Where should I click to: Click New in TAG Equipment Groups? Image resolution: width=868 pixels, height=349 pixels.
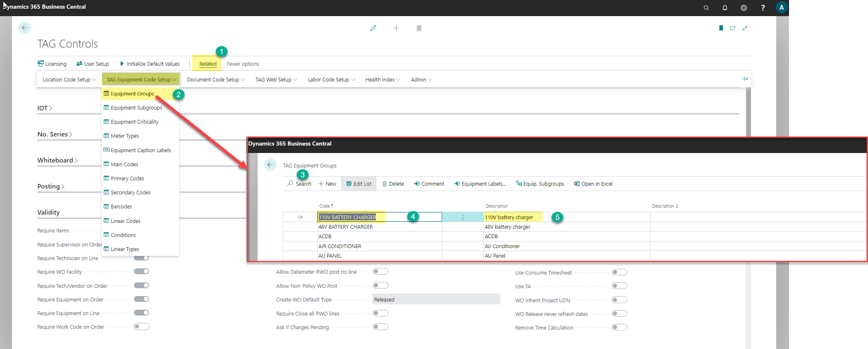[327, 184]
